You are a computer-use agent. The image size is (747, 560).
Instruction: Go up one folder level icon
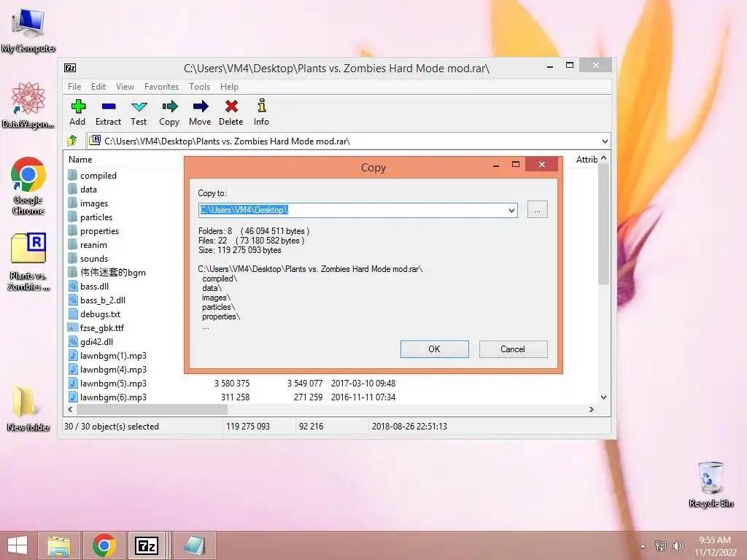point(72,141)
